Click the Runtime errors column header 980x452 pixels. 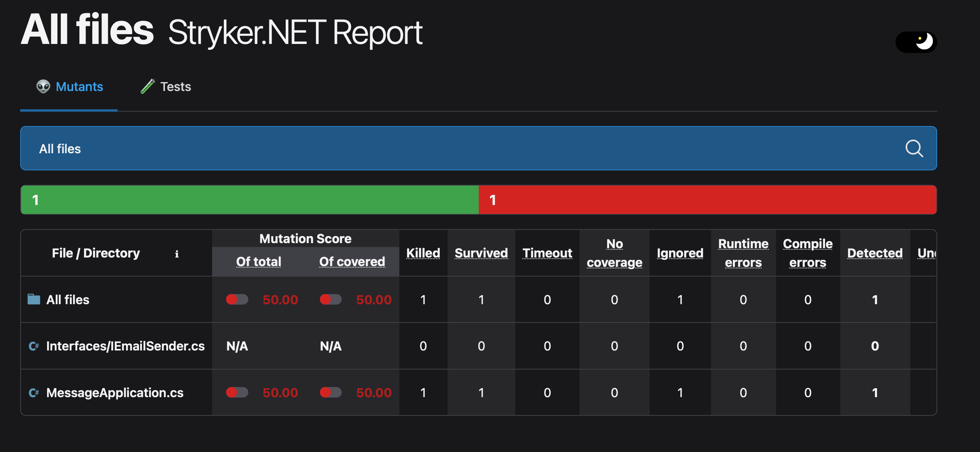click(743, 253)
